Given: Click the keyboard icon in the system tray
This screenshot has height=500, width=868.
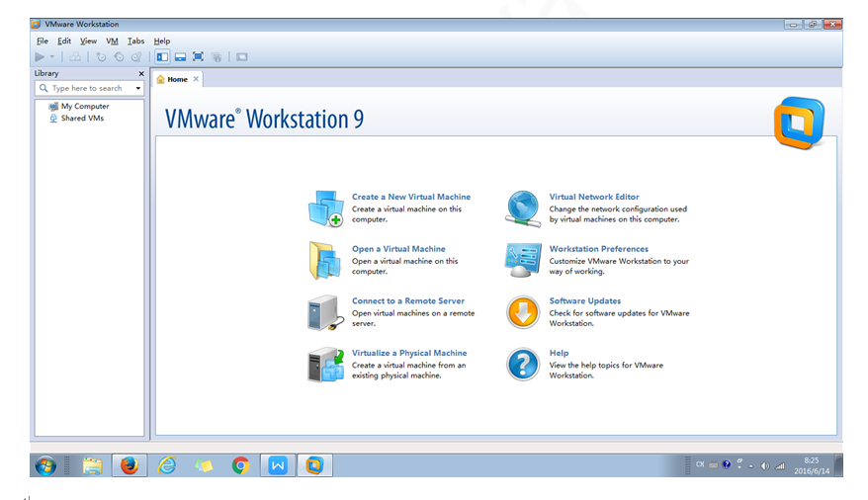Looking at the screenshot, I should [714, 465].
